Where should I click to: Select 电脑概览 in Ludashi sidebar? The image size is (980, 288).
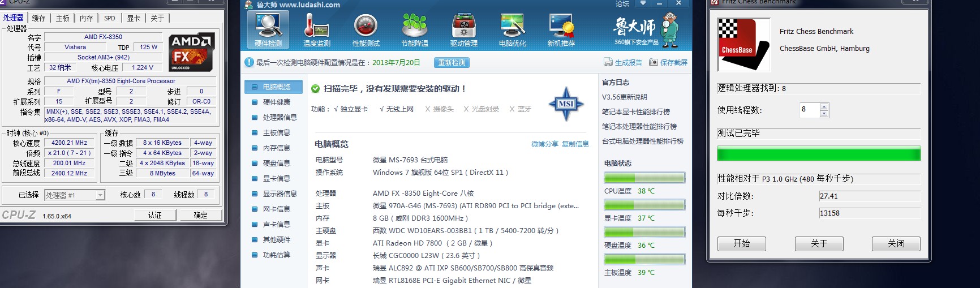[x=274, y=87]
